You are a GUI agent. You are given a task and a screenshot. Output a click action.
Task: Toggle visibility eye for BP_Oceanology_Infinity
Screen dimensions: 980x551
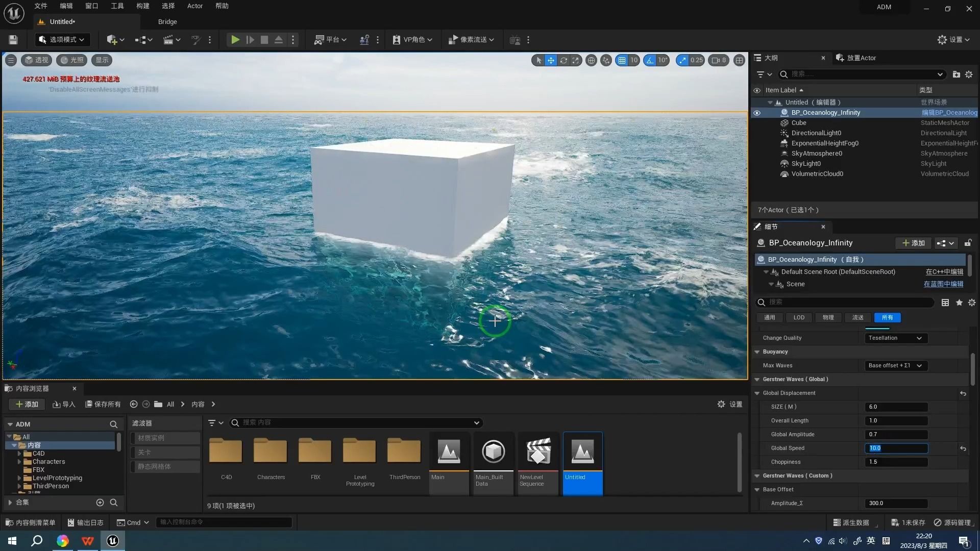(757, 113)
